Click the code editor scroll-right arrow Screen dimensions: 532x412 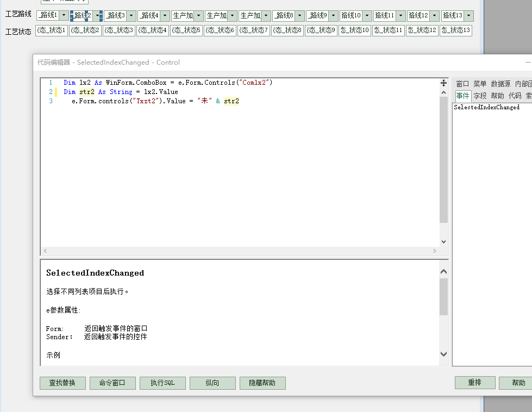(x=435, y=251)
